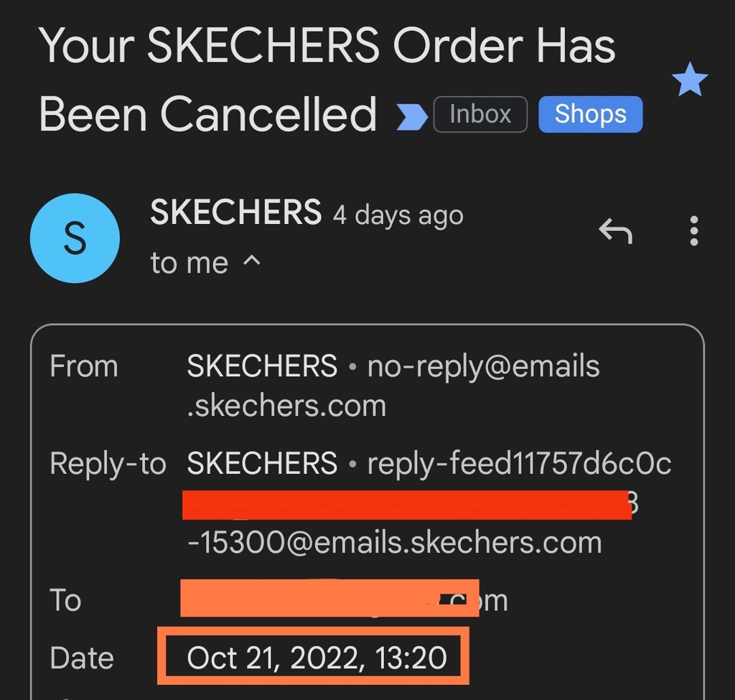Tap the reply-feed11757d6c0c reply-to address

click(519, 464)
